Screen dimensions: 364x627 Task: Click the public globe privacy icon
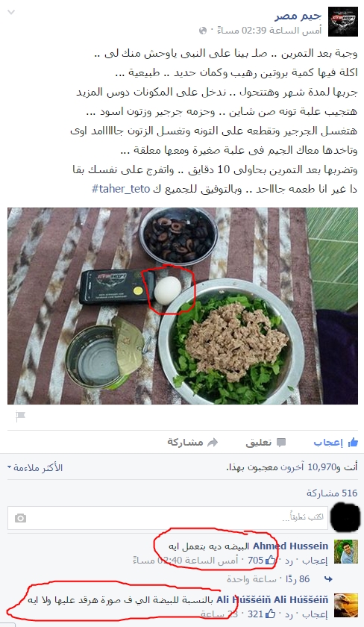[x=203, y=31]
